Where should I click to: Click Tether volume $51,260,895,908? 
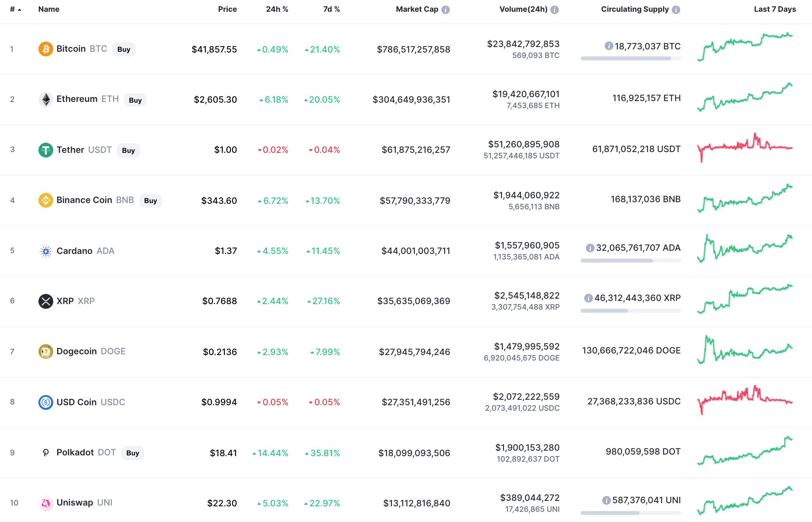click(524, 144)
